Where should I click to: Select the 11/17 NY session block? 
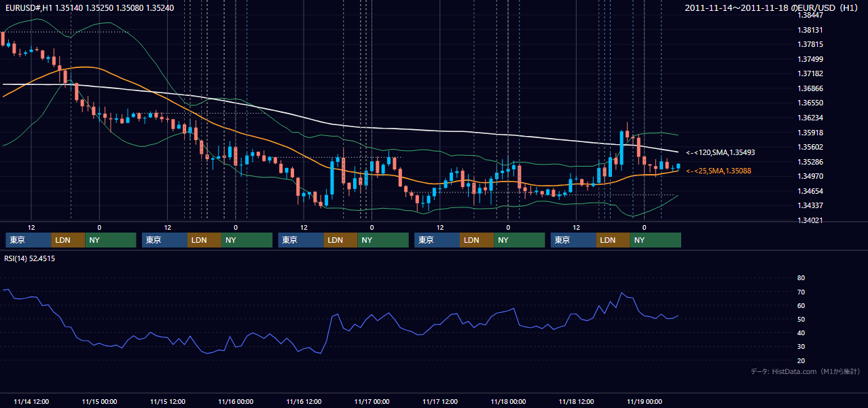520,240
